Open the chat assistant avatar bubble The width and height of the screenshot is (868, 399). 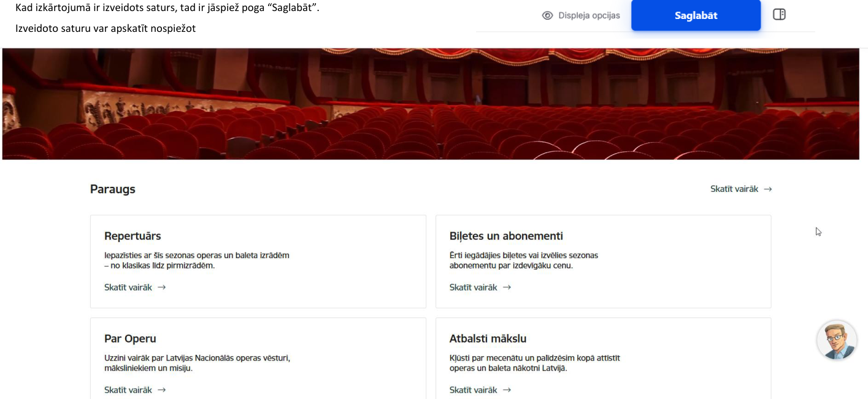click(x=837, y=340)
